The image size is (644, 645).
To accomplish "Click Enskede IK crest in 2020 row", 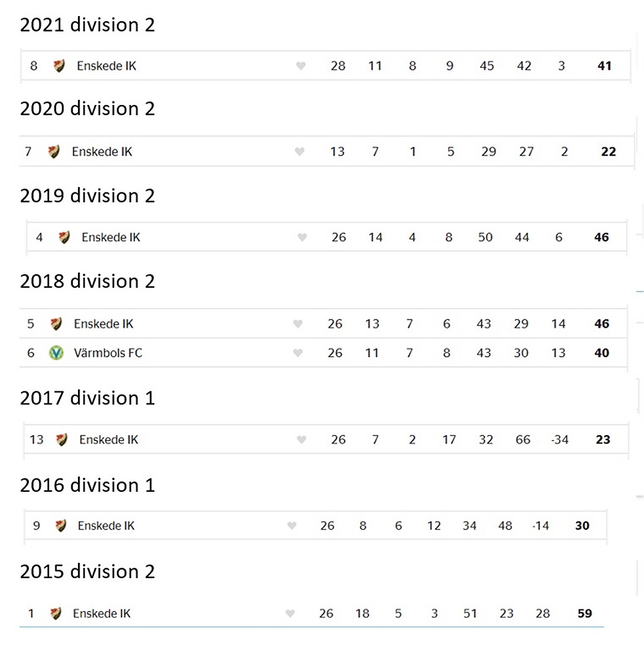I will [53, 152].
